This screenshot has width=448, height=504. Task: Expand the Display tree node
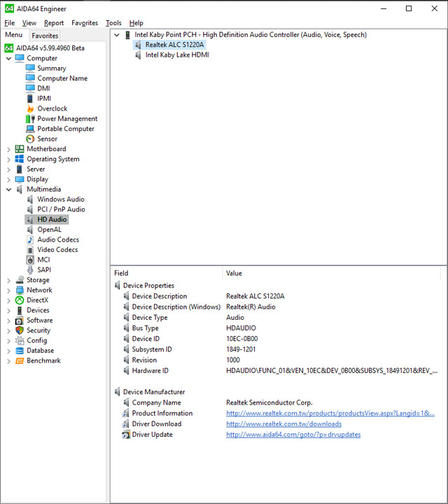point(8,179)
